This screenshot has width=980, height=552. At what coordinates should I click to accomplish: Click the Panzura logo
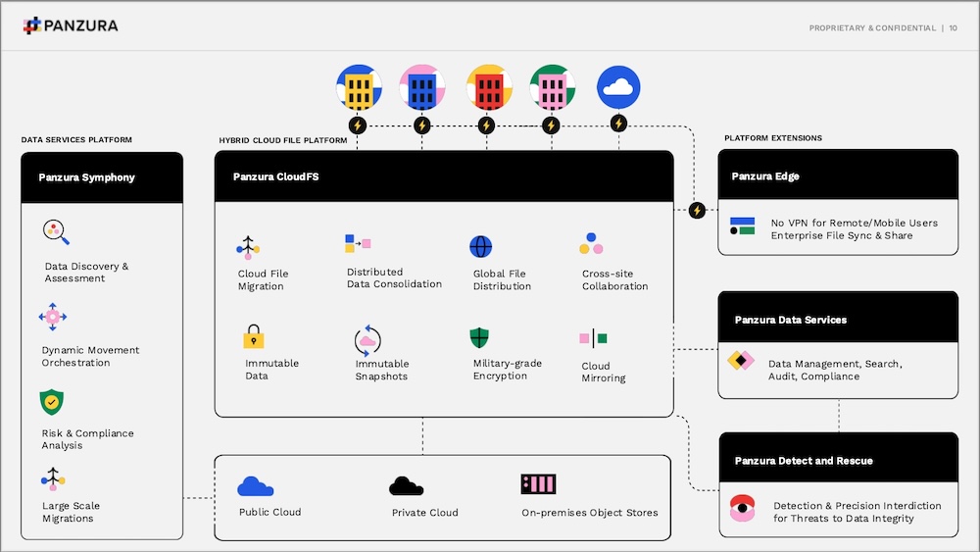[70, 25]
